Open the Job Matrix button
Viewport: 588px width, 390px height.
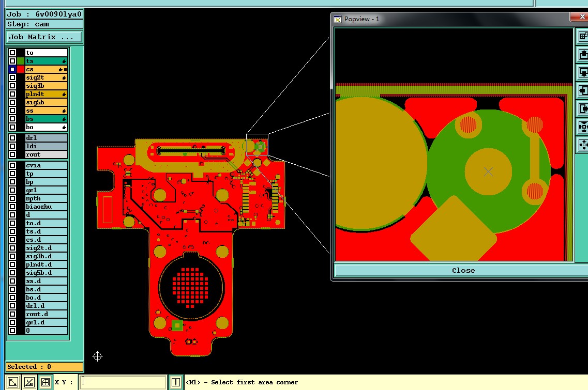pyautogui.click(x=44, y=37)
